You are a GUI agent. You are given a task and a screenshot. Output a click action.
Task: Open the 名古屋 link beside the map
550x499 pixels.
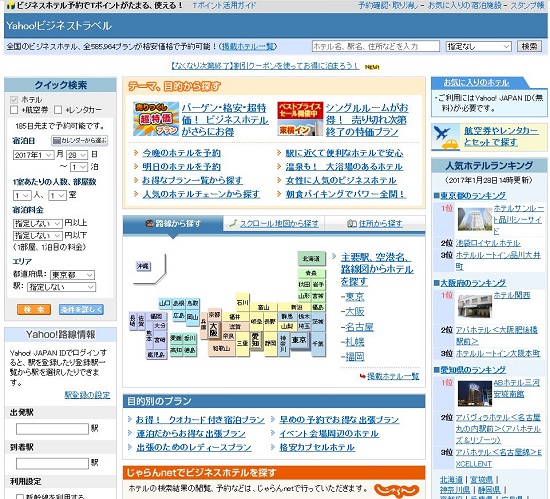[x=359, y=327]
